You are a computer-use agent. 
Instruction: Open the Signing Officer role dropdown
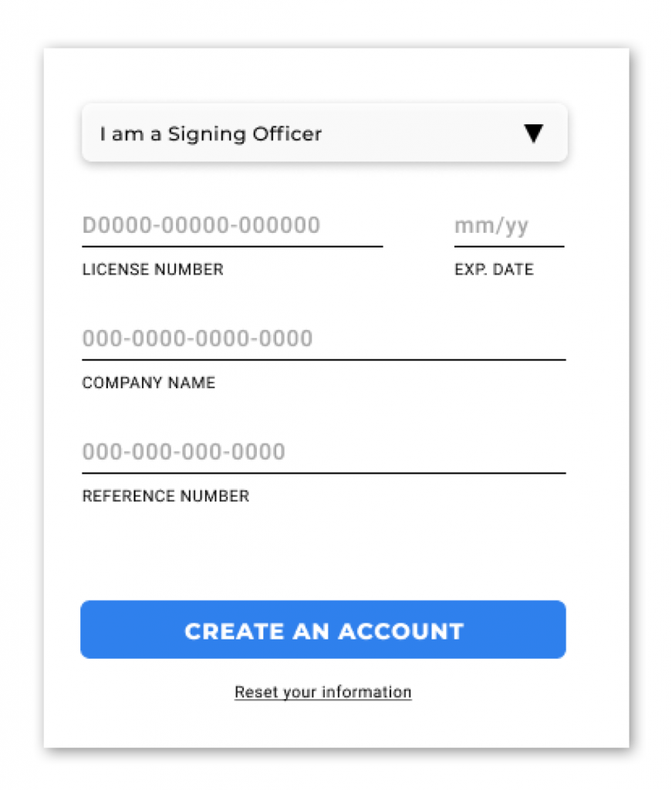click(x=324, y=133)
